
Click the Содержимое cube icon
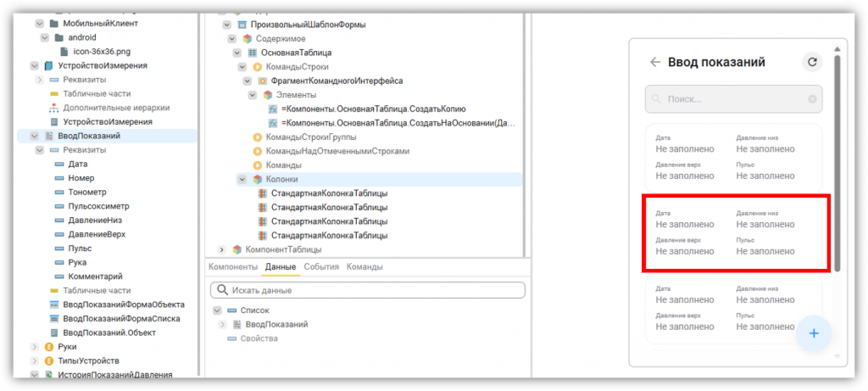(247, 39)
